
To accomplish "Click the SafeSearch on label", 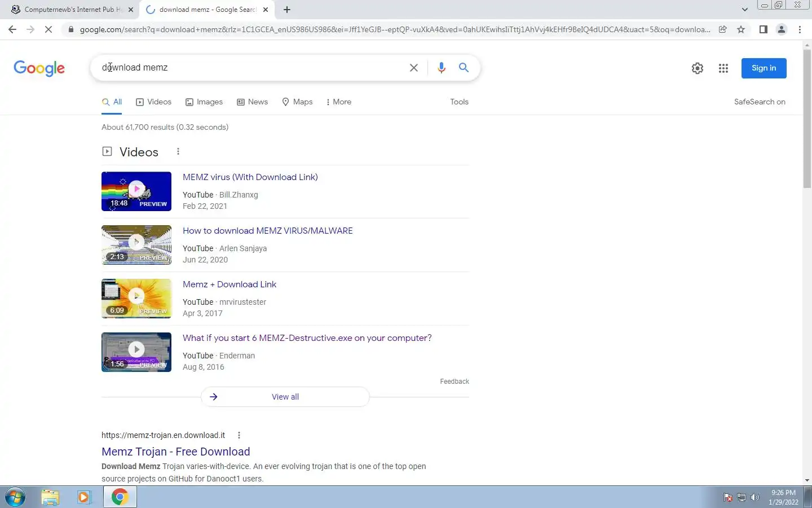I will 760,102.
